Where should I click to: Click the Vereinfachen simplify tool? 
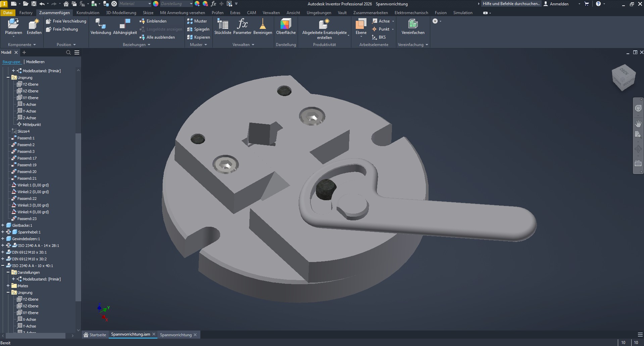(x=413, y=24)
